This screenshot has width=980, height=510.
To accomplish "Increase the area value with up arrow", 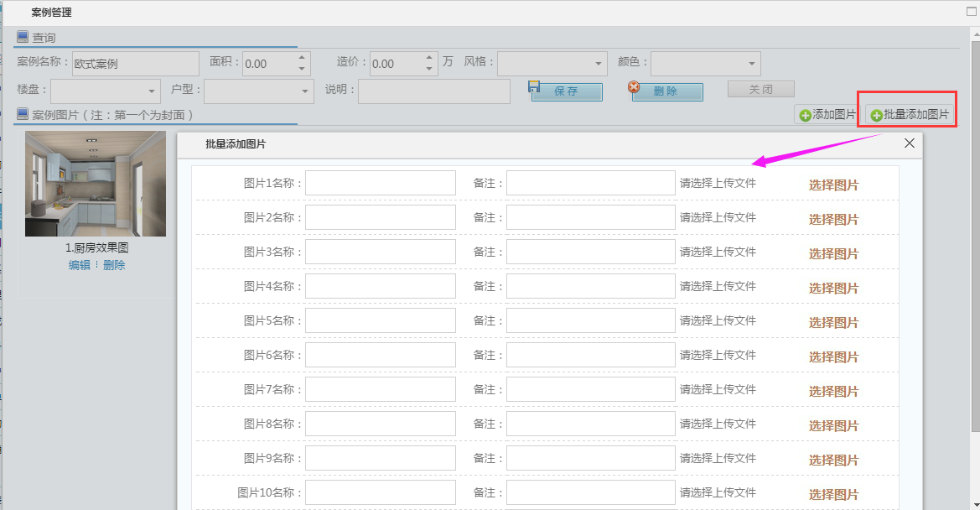I will tap(302, 58).
